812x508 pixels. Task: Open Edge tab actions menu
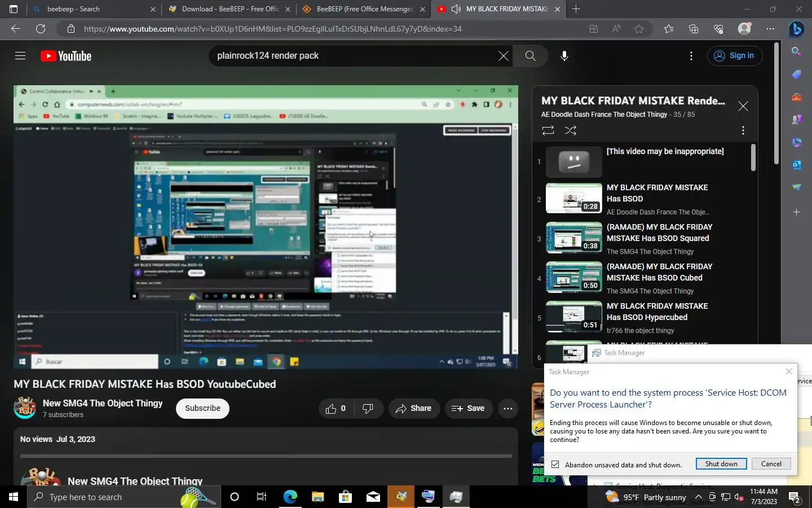coord(14,9)
